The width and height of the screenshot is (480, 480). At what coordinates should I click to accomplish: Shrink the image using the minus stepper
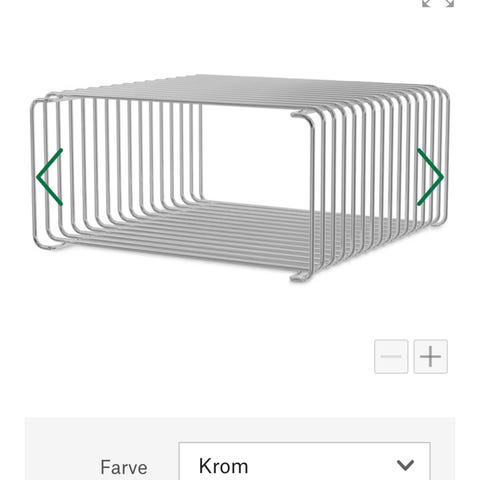[391, 356]
